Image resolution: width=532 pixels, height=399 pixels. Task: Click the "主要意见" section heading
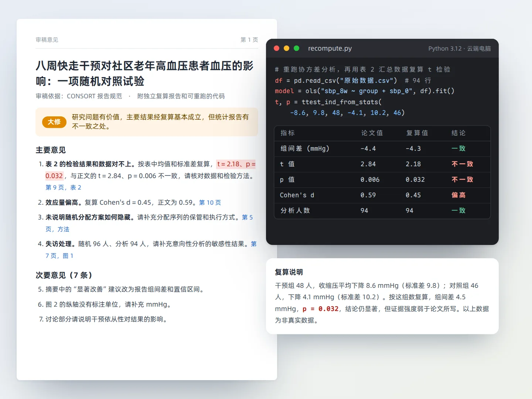[x=51, y=150]
